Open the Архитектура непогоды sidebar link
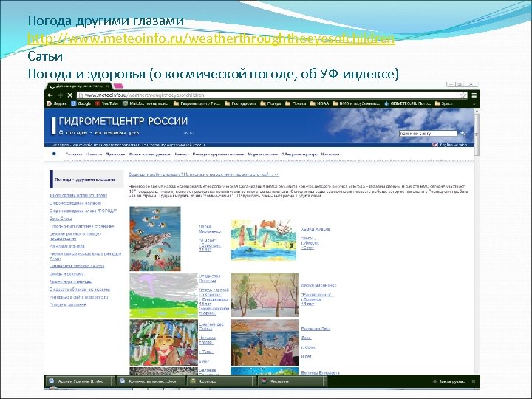The width and height of the screenshot is (532, 399). tap(71, 282)
